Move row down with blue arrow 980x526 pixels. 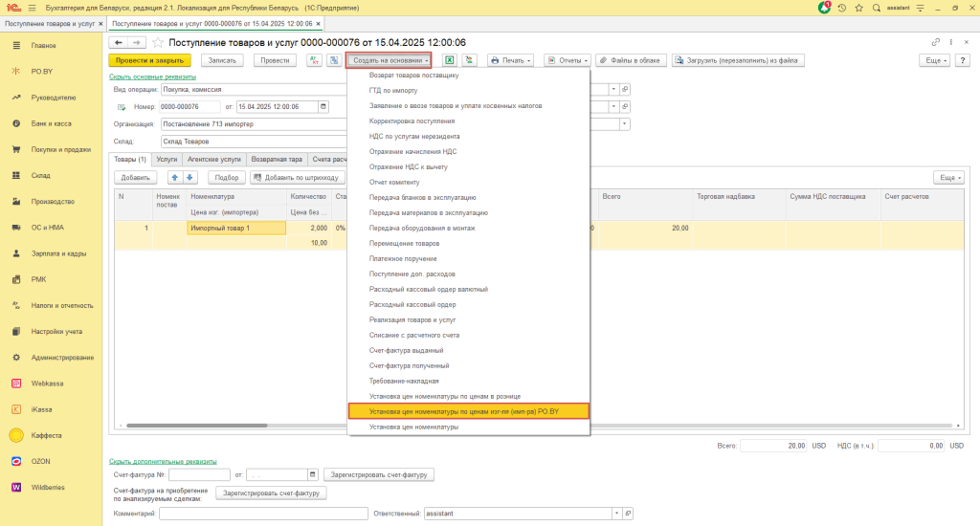(189, 178)
